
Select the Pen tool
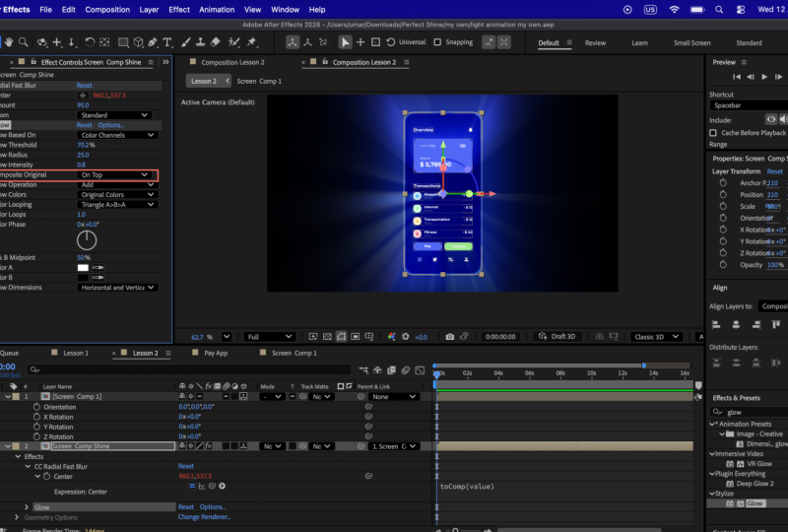153,42
